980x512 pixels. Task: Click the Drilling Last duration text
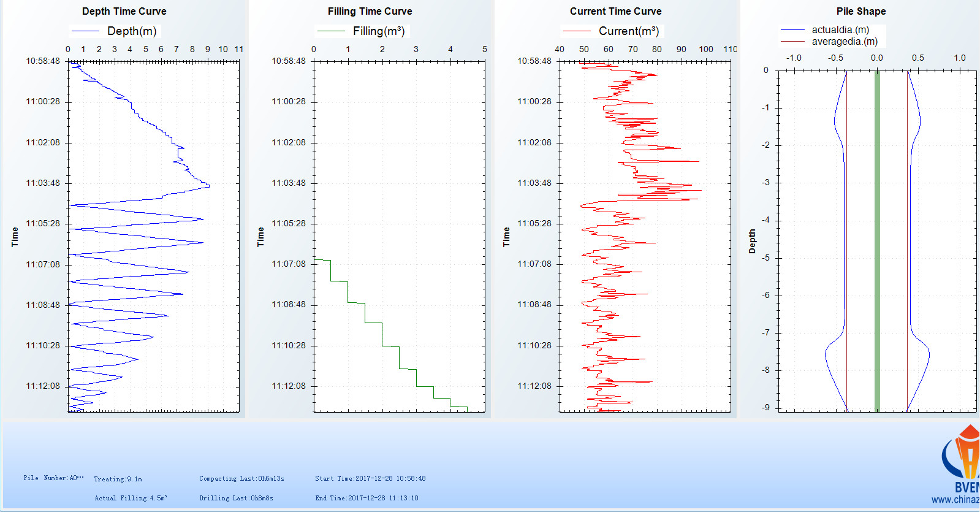[x=236, y=498]
